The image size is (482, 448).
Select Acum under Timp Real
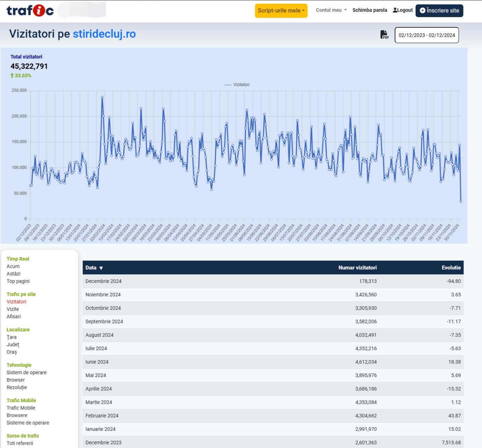(x=13, y=266)
